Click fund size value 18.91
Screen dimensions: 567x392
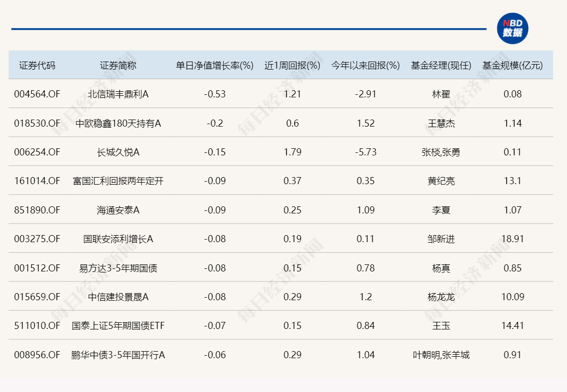point(512,239)
